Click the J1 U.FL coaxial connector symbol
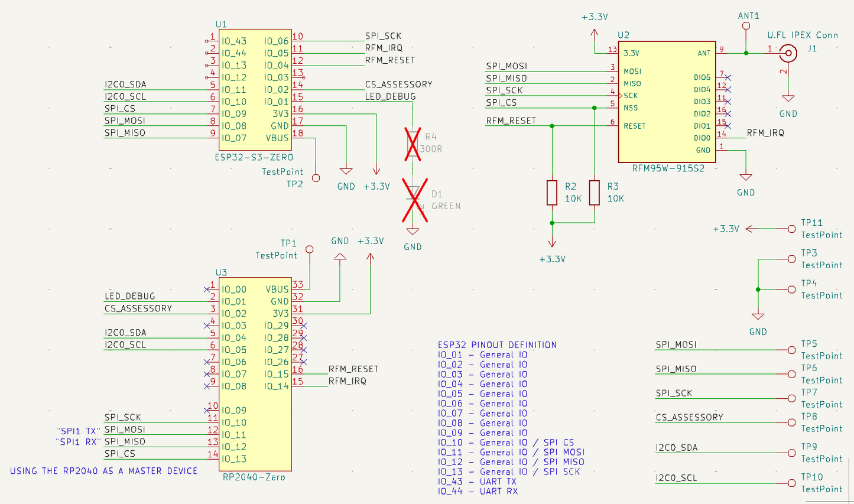 787,54
